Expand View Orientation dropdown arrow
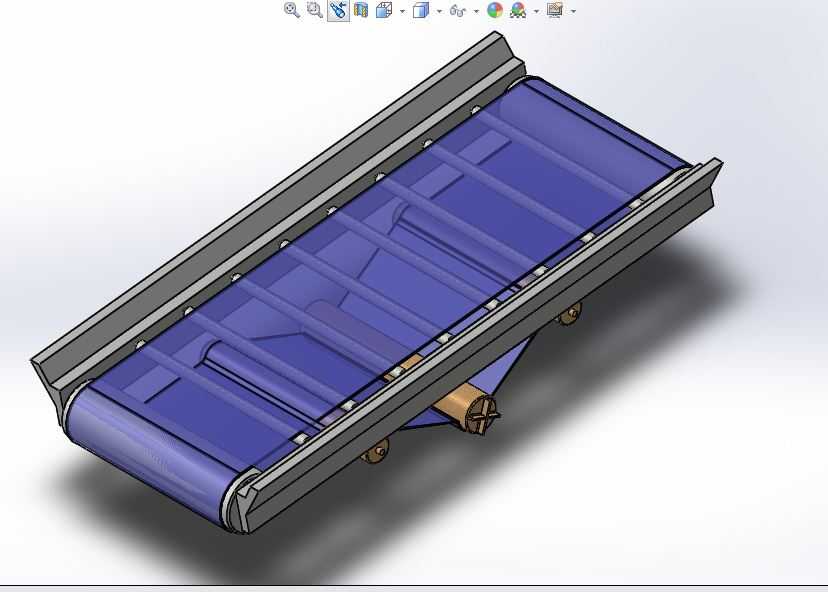The height and width of the screenshot is (592, 828). (x=402, y=11)
